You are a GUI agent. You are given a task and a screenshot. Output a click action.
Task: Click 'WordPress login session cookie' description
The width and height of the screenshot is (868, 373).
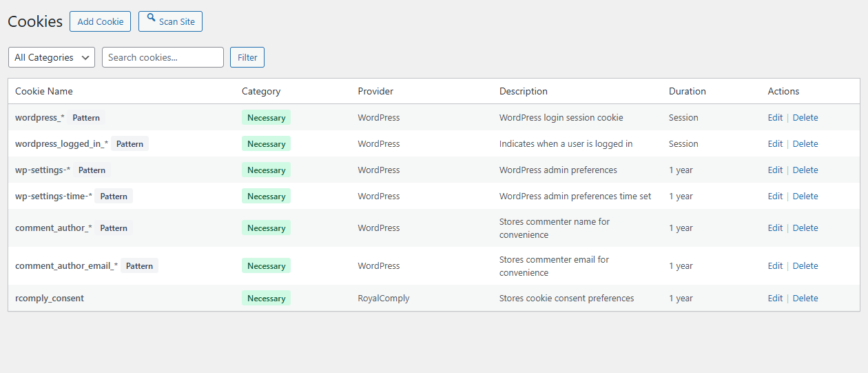(561, 117)
